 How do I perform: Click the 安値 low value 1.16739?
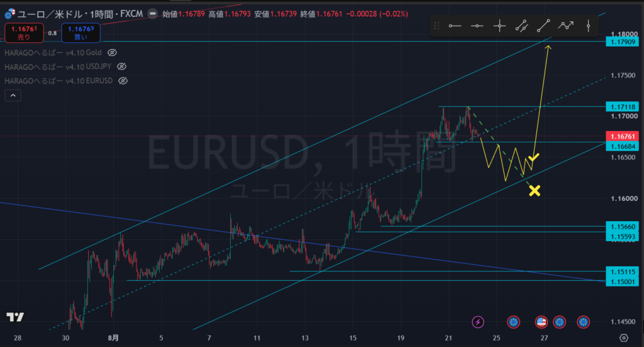point(284,14)
